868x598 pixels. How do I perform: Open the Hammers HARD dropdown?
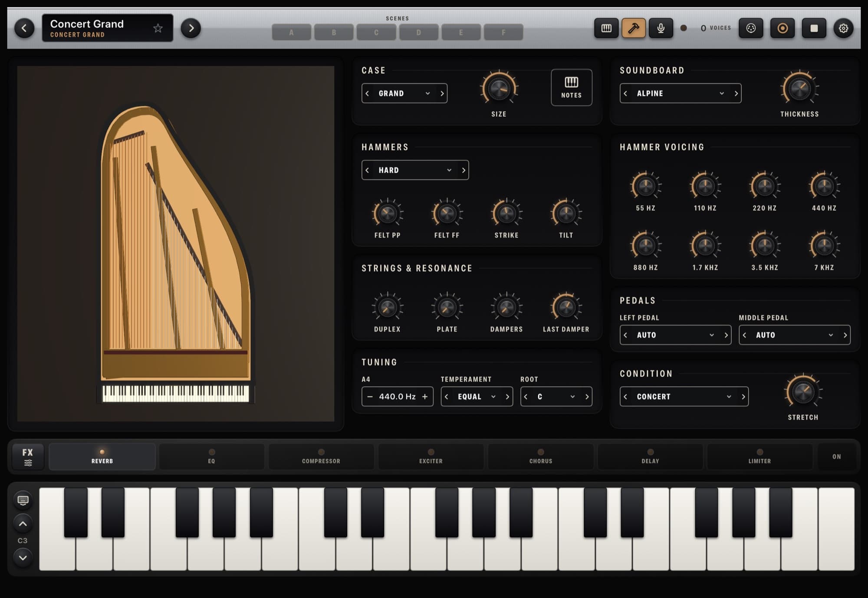(x=415, y=170)
